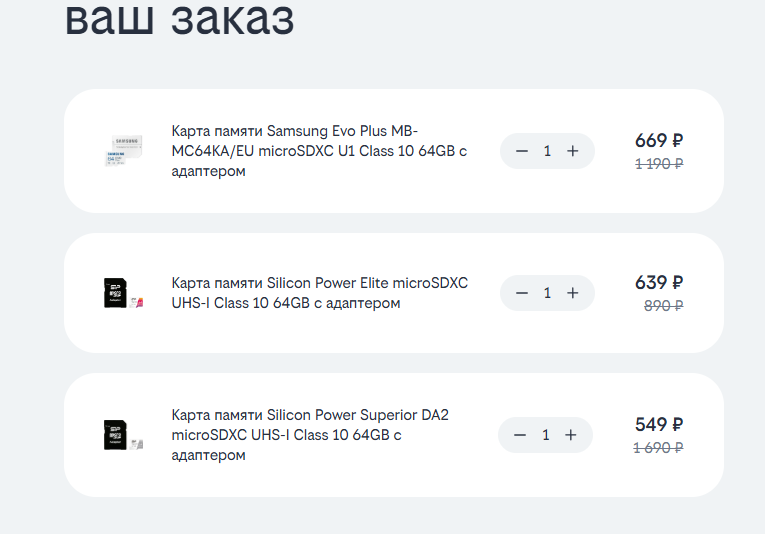
Task: Click the quantity value for Superior DA2 card
Action: pos(545,435)
